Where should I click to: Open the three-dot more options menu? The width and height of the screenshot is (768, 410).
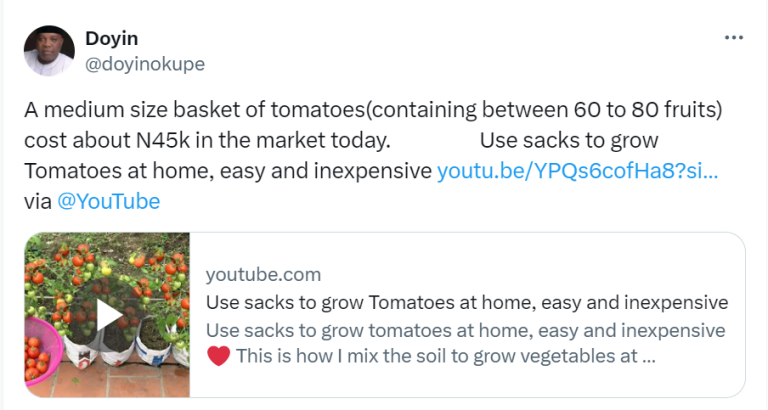pos(733,38)
